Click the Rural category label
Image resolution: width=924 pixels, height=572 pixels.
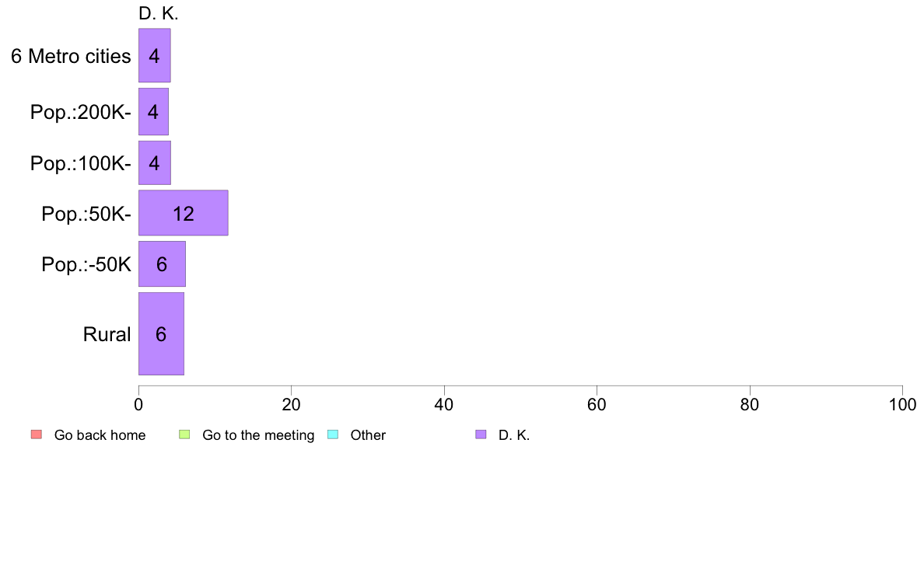[107, 334]
